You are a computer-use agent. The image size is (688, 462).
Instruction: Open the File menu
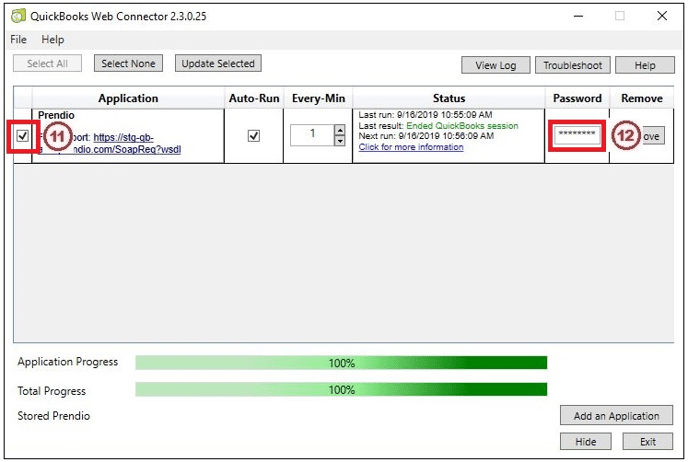pyautogui.click(x=18, y=39)
